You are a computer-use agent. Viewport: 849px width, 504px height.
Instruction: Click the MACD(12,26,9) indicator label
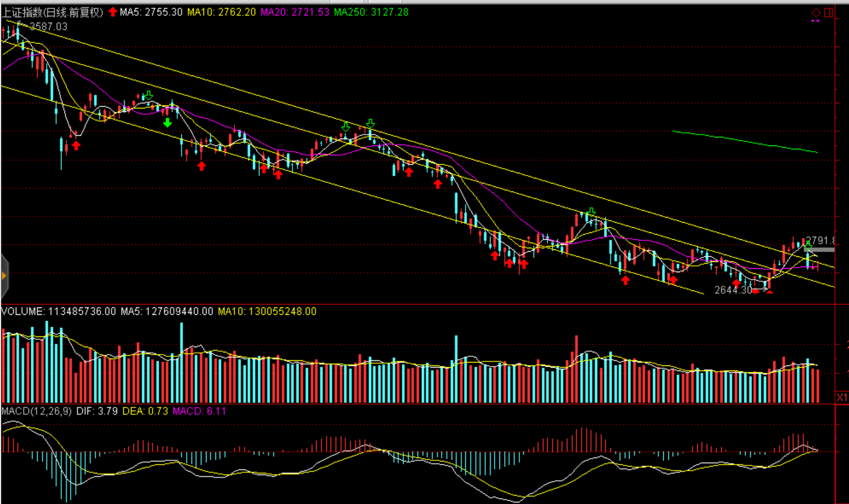(x=36, y=411)
